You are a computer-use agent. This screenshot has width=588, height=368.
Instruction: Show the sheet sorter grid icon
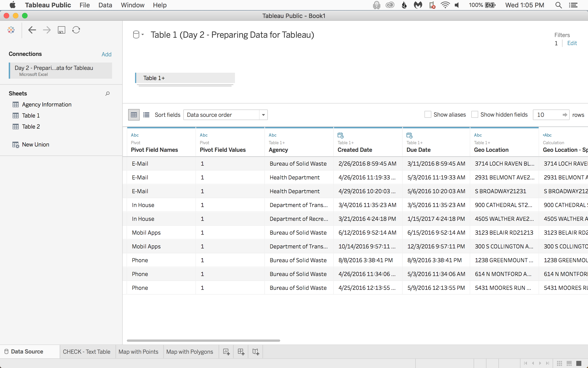(x=560, y=363)
